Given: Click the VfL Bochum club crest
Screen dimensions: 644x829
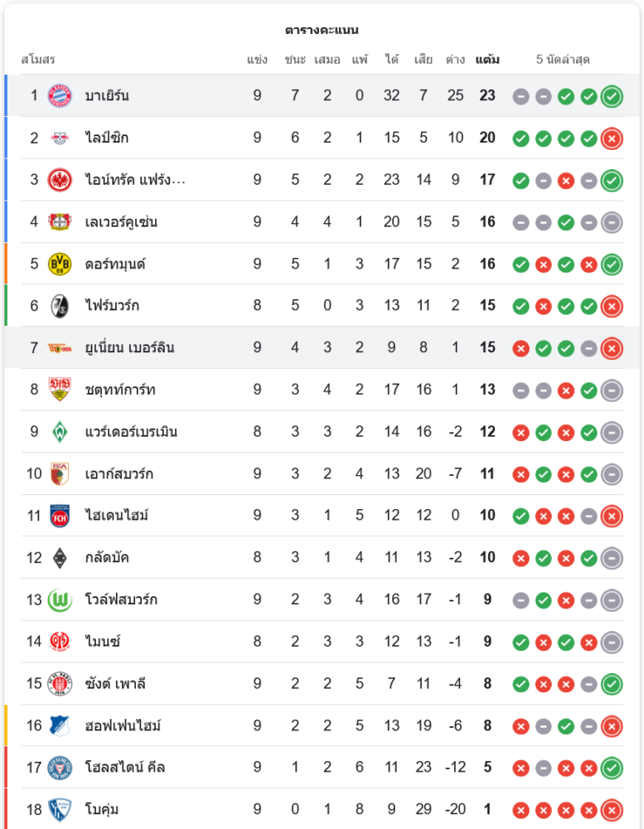Looking at the screenshot, I should click(x=60, y=809).
